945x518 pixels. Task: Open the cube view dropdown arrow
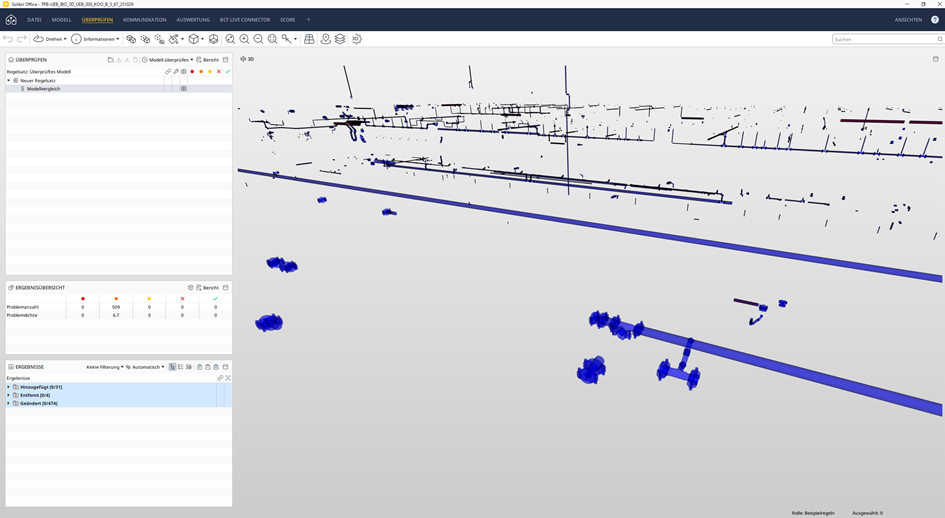pyautogui.click(x=202, y=39)
